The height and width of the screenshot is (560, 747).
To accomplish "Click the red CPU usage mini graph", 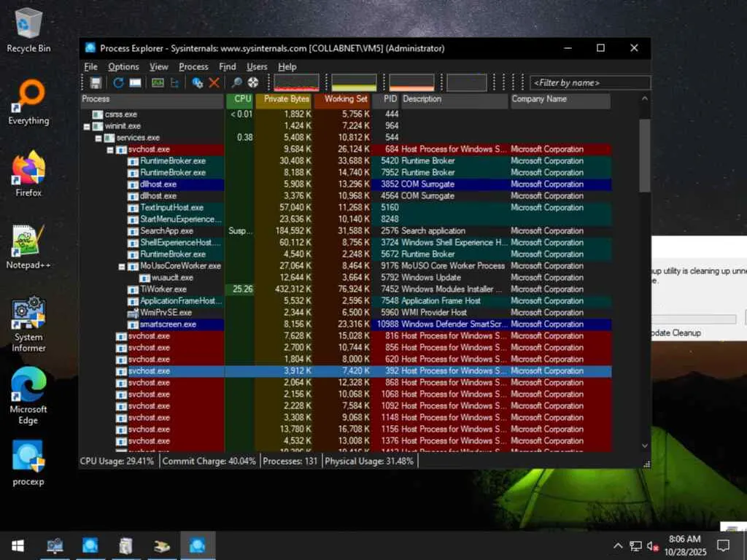I will click(x=296, y=82).
